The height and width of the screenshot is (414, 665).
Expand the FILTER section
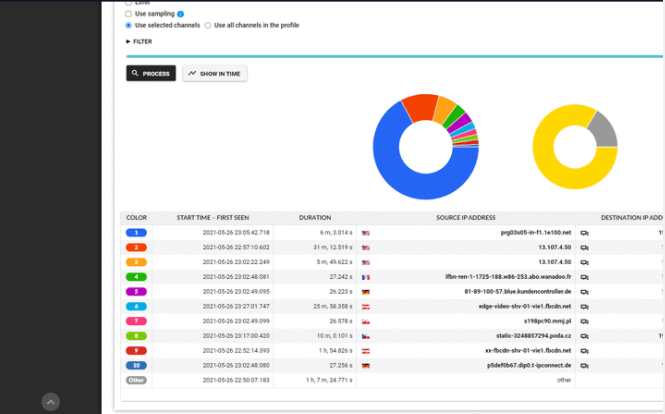pyautogui.click(x=139, y=42)
